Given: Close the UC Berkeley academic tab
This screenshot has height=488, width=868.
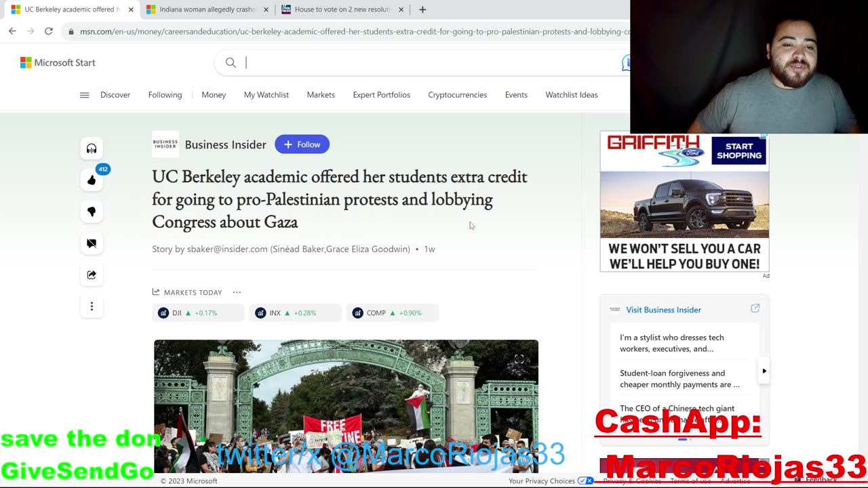Looking at the screenshot, I should (x=131, y=9).
